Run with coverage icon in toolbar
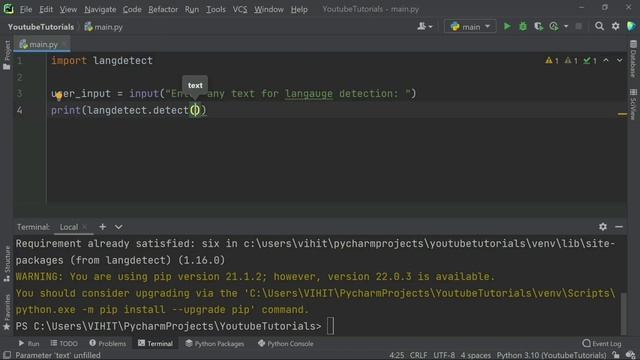The width and height of the screenshot is (640, 360). pos(538,27)
